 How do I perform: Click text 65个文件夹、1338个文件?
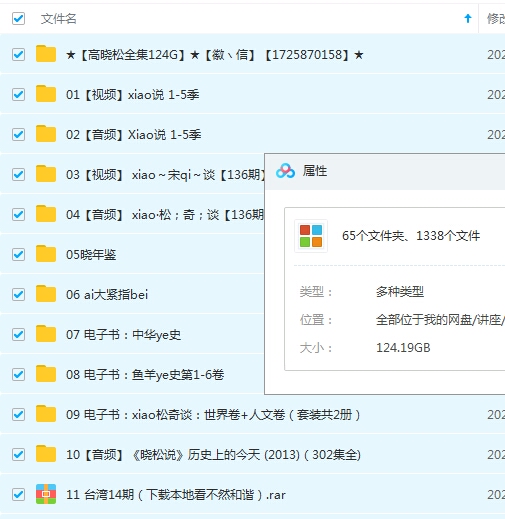411,236
